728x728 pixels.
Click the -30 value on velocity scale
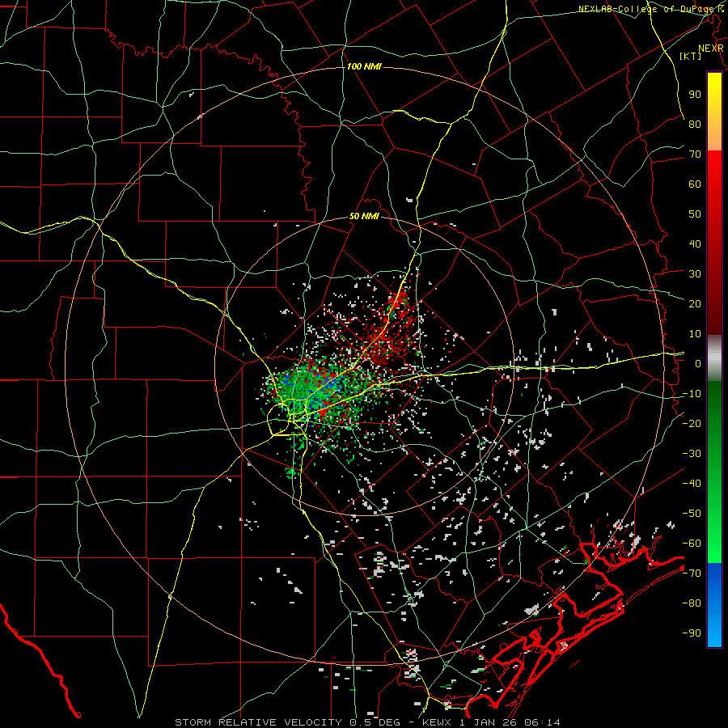(x=692, y=454)
